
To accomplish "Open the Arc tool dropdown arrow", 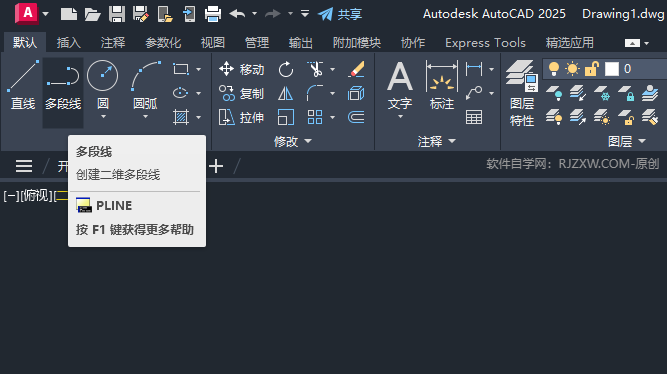I will [145, 117].
